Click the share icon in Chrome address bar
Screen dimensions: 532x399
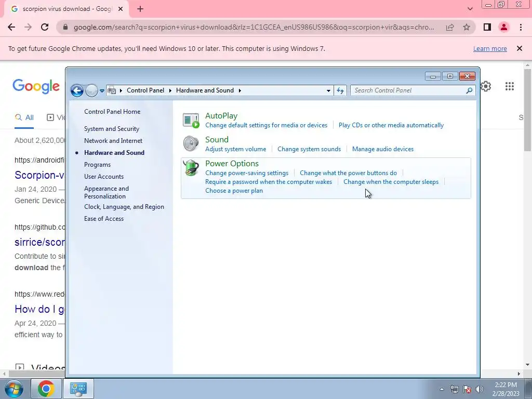[450, 27]
